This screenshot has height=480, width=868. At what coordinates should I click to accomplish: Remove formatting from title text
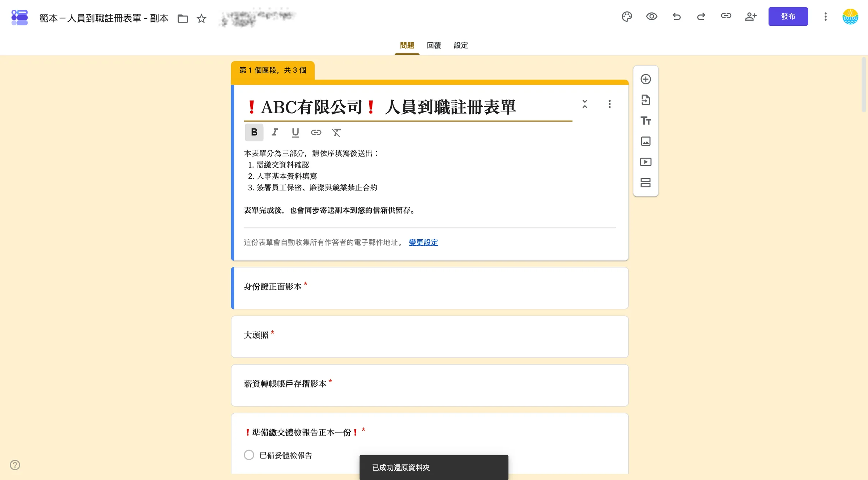point(337,132)
